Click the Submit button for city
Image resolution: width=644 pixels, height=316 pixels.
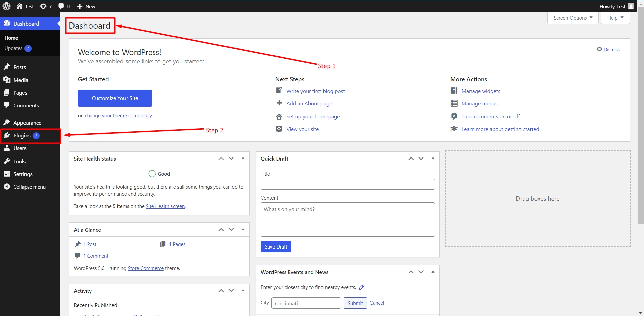355,303
